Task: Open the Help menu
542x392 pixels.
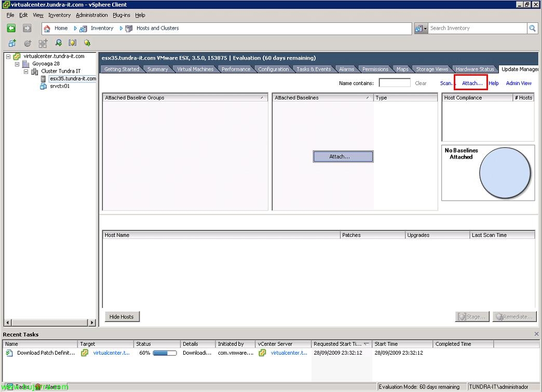Action: click(140, 15)
